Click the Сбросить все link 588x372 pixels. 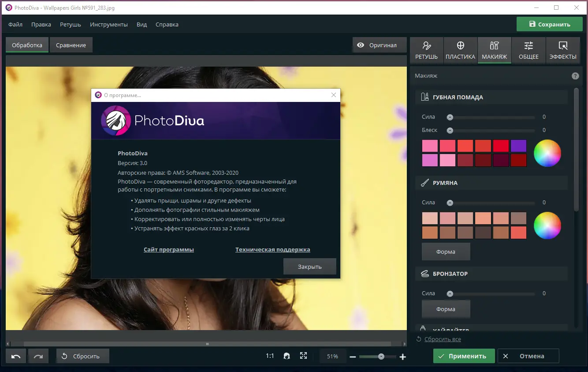point(443,339)
